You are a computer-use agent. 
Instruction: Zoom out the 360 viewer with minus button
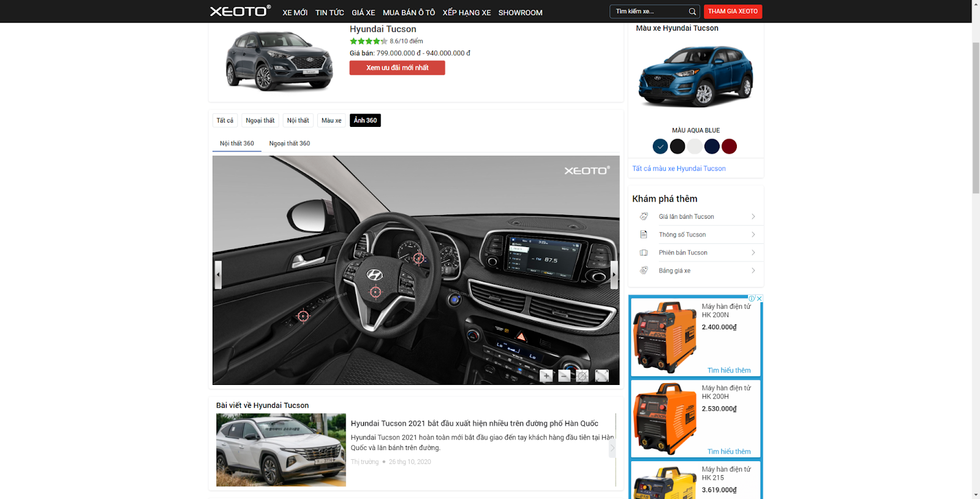[564, 376]
